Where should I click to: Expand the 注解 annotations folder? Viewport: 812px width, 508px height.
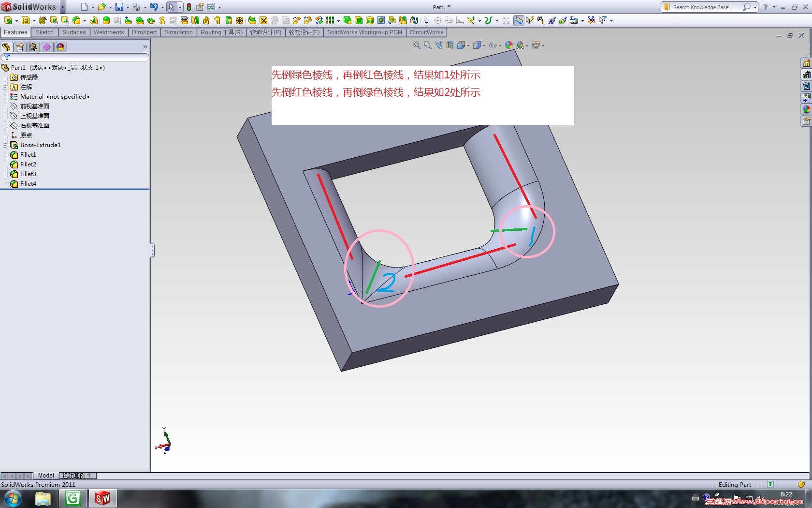[x=5, y=87]
